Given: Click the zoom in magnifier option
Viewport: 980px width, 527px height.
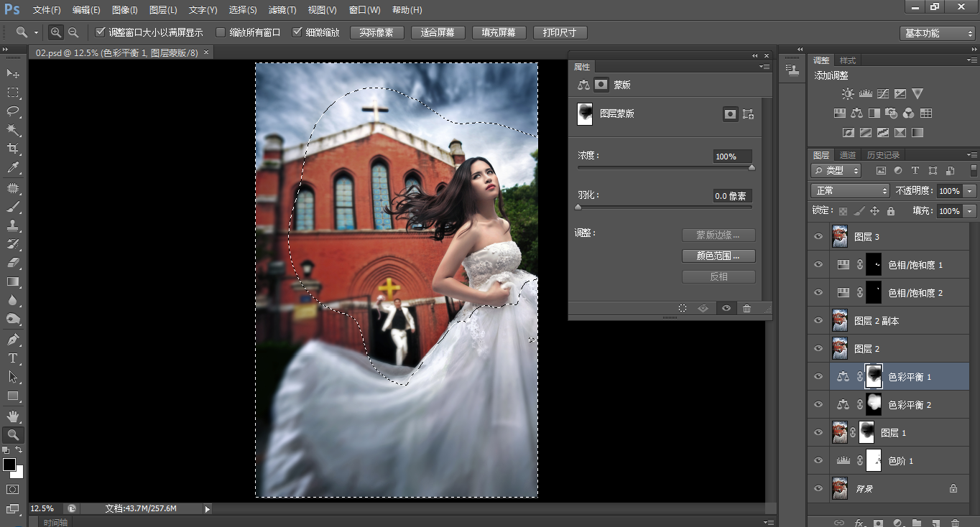Looking at the screenshot, I should point(56,32).
